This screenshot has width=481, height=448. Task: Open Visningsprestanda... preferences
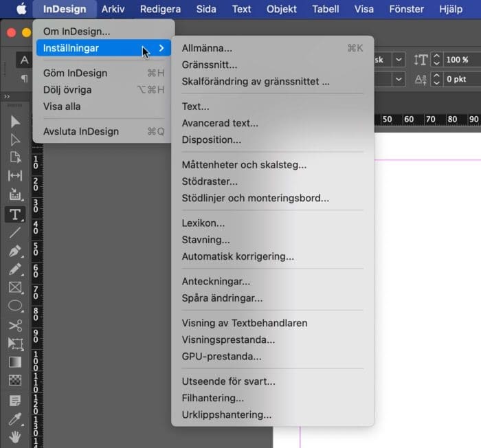pos(272,339)
